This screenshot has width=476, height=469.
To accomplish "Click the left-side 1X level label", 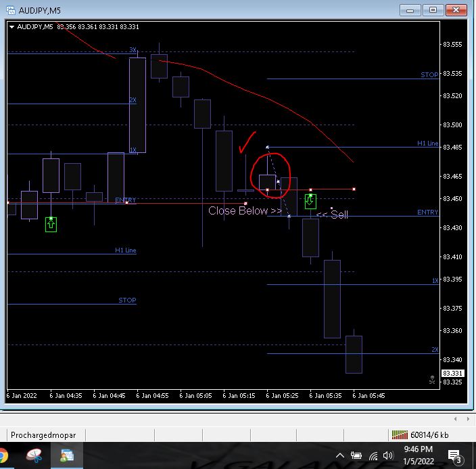I will [133, 150].
